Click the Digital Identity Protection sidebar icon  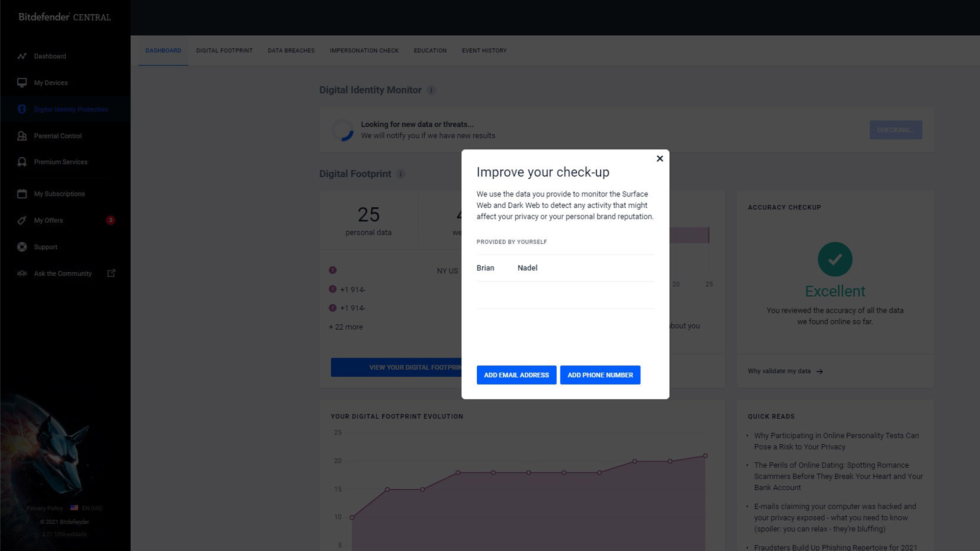pos(22,109)
